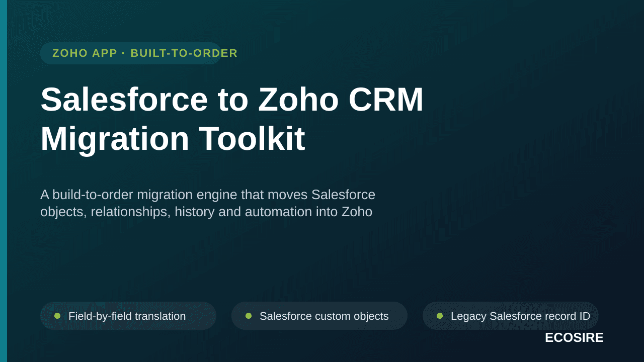Click green dot beside Field-by-field translation
The height and width of the screenshot is (362, 644).
57,316
